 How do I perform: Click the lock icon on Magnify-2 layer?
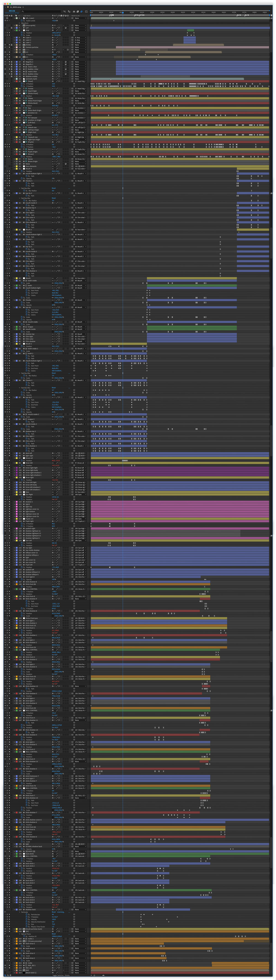pos(11,62)
